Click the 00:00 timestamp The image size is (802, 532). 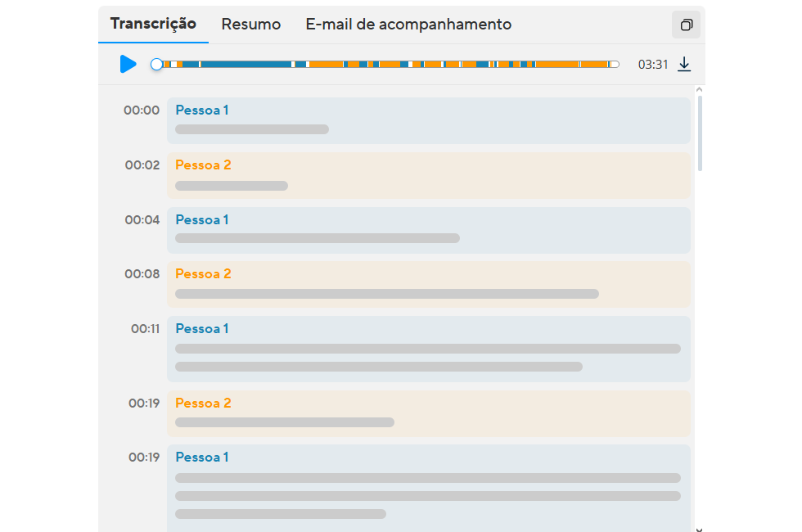tap(142, 110)
